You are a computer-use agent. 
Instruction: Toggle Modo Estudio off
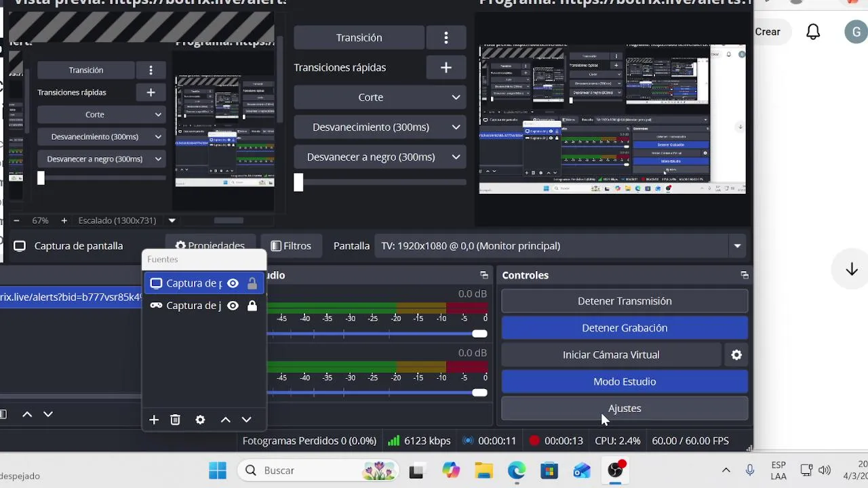(x=625, y=382)
